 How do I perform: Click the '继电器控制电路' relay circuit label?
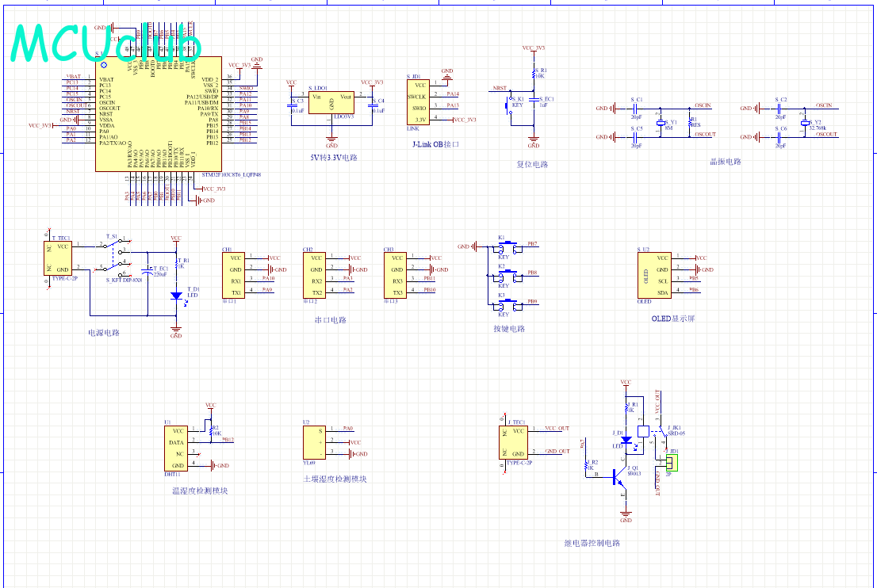(592, 543)
